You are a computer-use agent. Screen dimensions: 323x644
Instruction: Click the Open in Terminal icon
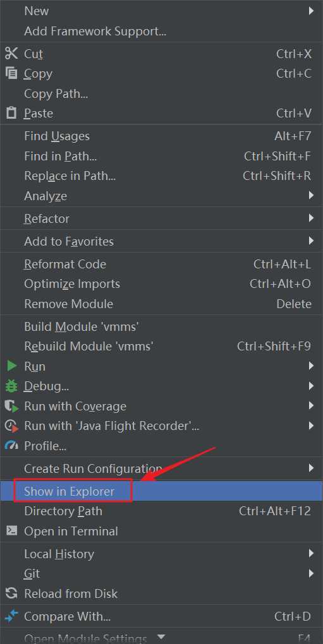coord(11,530)
